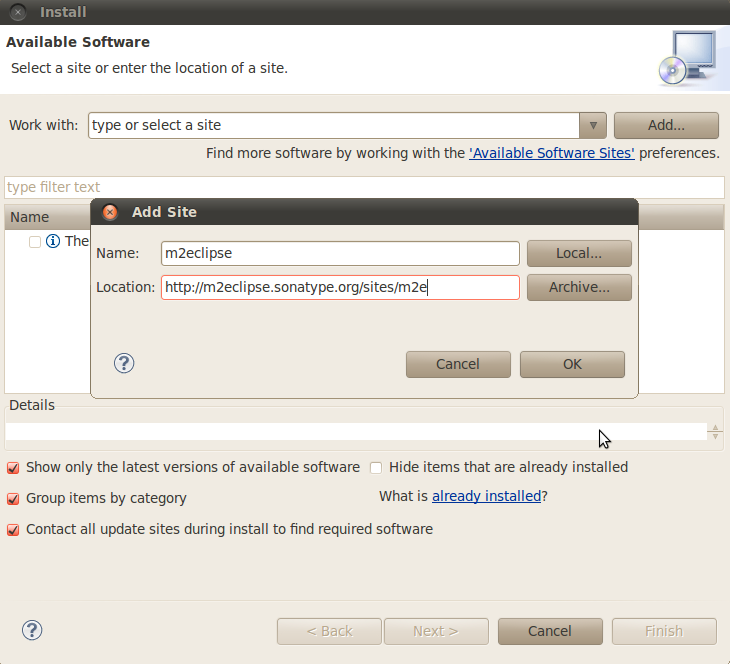This screenshot has height=664, width=730.
Task: Click the Local... button
Action: [579, 253]
